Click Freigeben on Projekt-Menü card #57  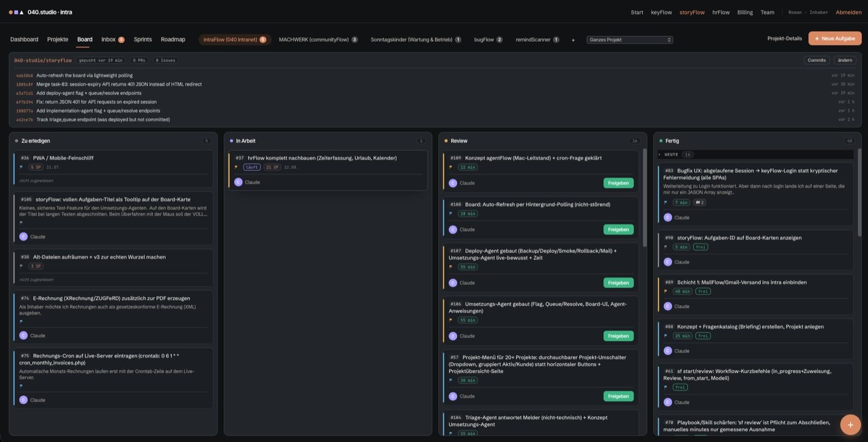pyautogui.click(x=618, y=396)
